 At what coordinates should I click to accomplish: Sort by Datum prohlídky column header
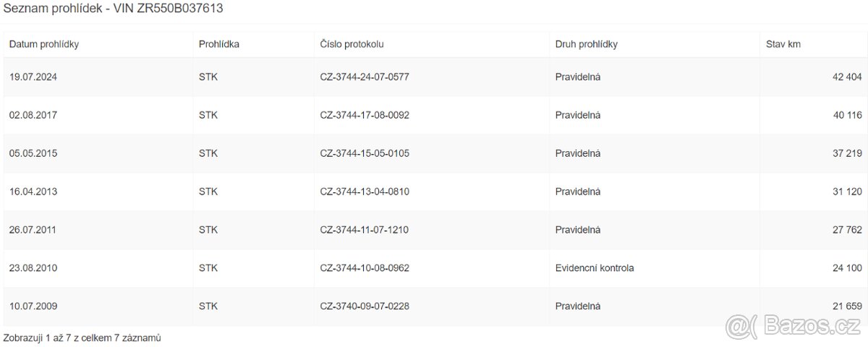point(44,44)
